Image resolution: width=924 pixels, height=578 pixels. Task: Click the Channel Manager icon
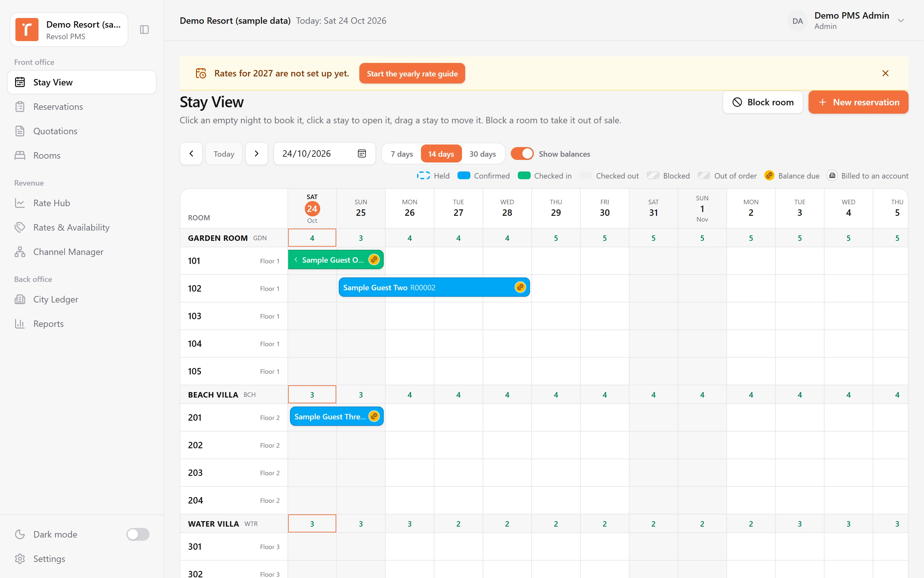(x=20, y=252)
